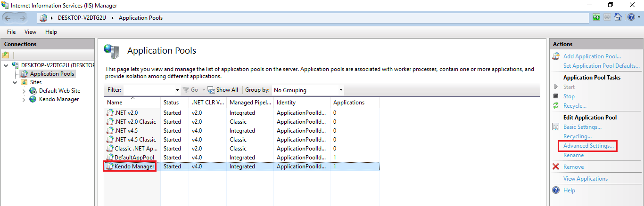644x206 pixels.
Task: Click the Show All icon in filter bar
Action: coord(211,90)
